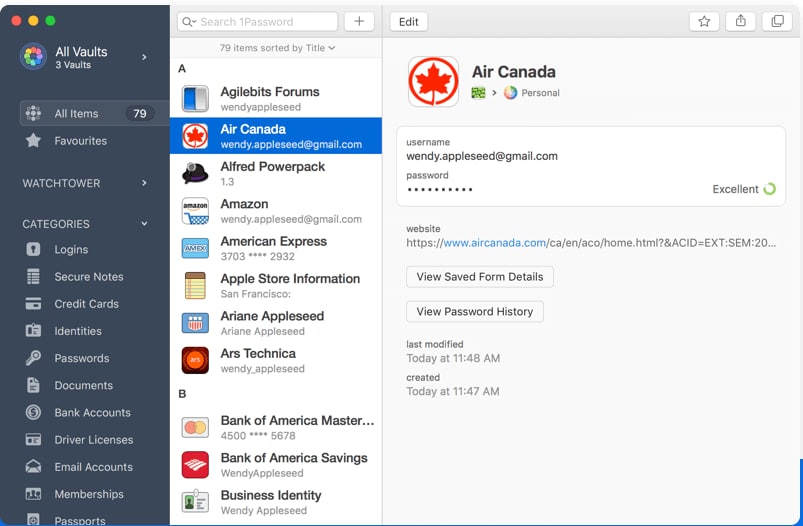803x526 pixels.
Task: Open Email Accounts category icon
Action: (33, 467)
